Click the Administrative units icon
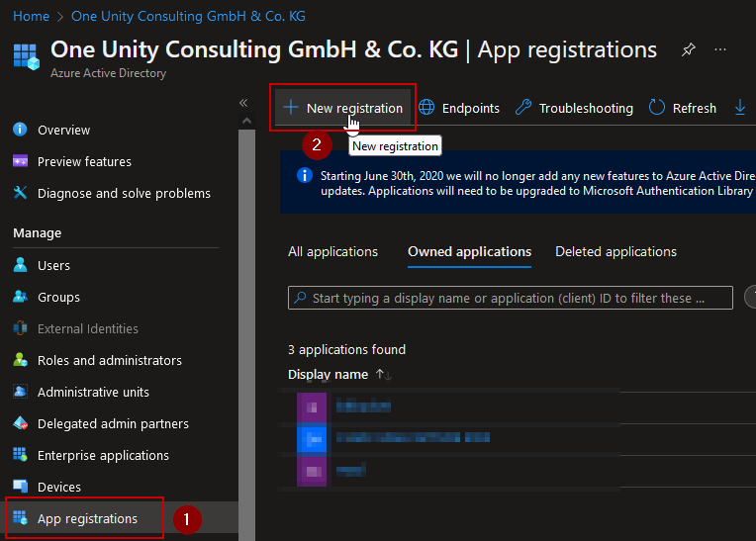The height and width of the screenshot is (541, 756). coord(20,392)
